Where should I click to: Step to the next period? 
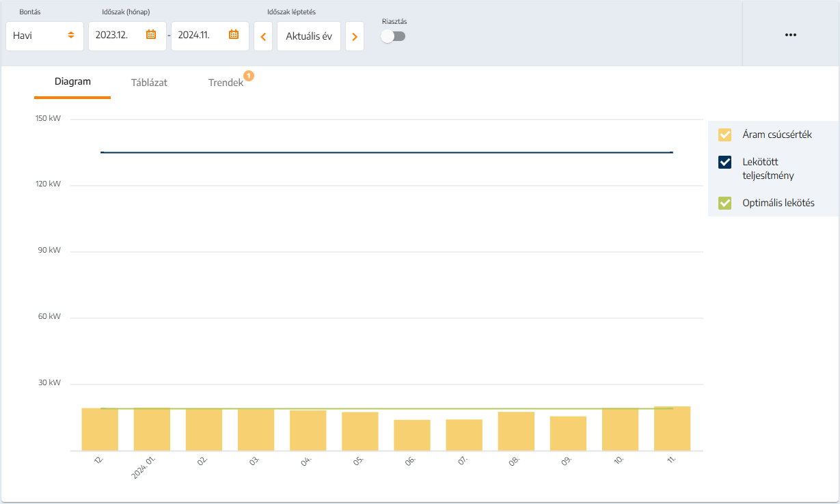(x=354, y=36)
